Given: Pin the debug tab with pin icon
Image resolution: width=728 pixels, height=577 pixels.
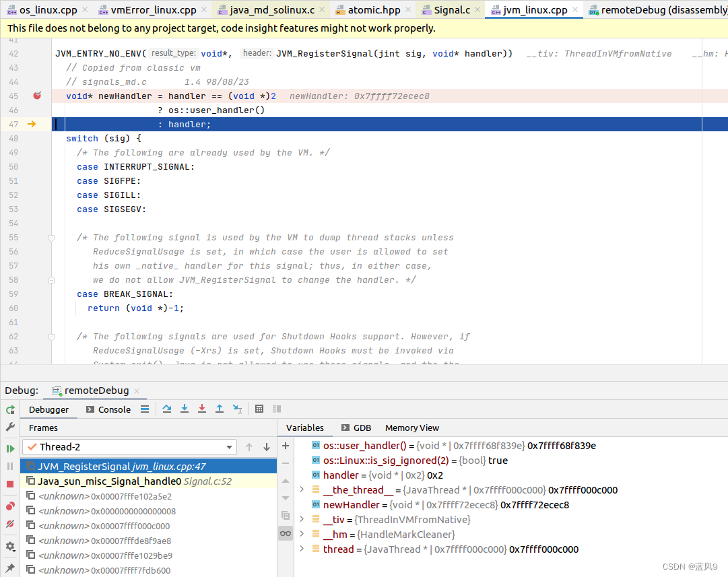Looking at the screenshot, I should (x=10, y=568).
